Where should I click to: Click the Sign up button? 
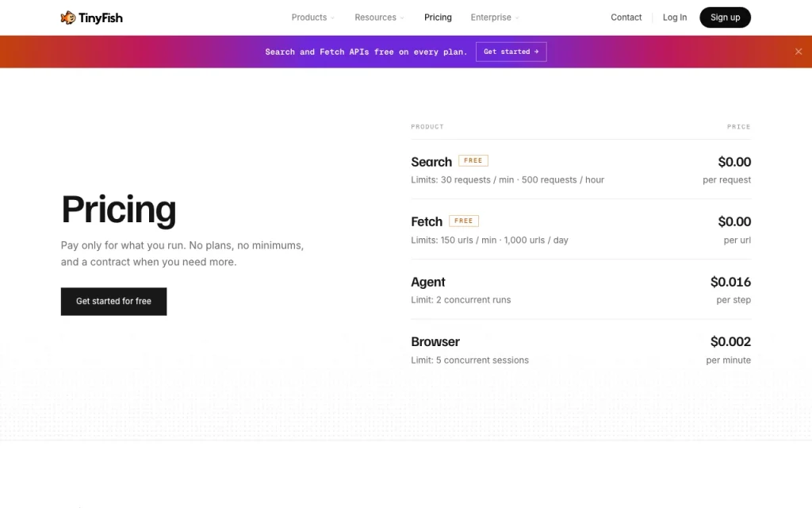point(725,17)
